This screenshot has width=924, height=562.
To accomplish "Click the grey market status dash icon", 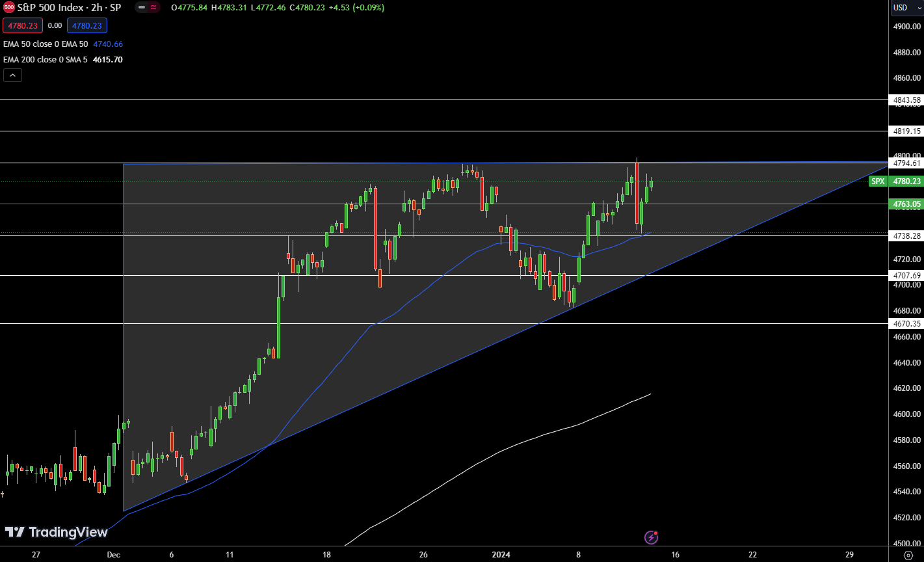I will tap(141, 8).
